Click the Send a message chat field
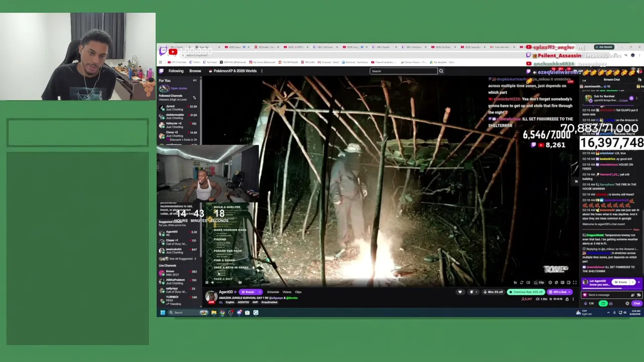Image resolution: width=644 pixels, height=362 pixels. click(x=612, y=295)
